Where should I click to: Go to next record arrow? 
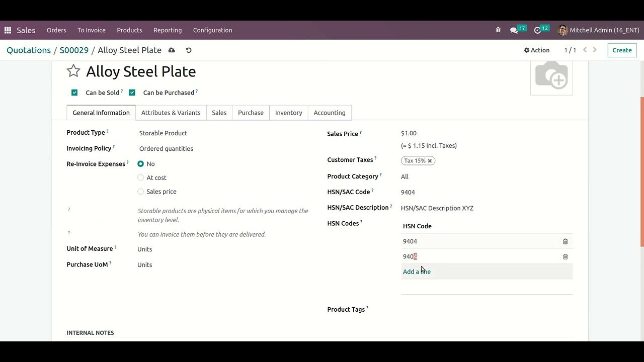(595, 50)
